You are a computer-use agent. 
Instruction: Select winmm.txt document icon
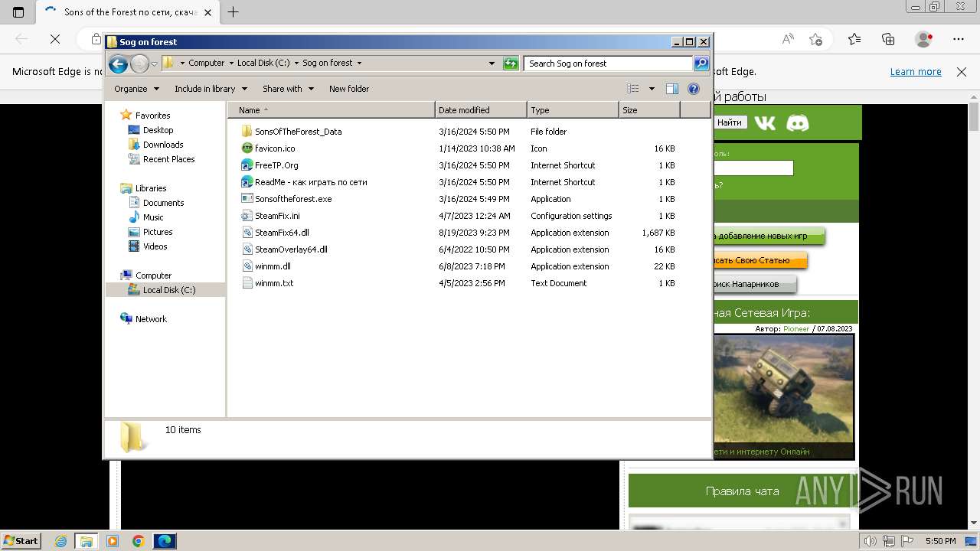point(247,283)
